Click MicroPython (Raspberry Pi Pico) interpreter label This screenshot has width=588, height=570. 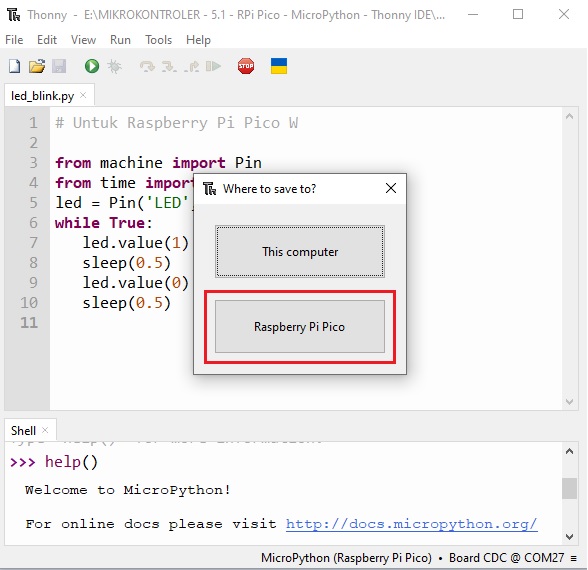pyautogui.click(x=346, y=558)
